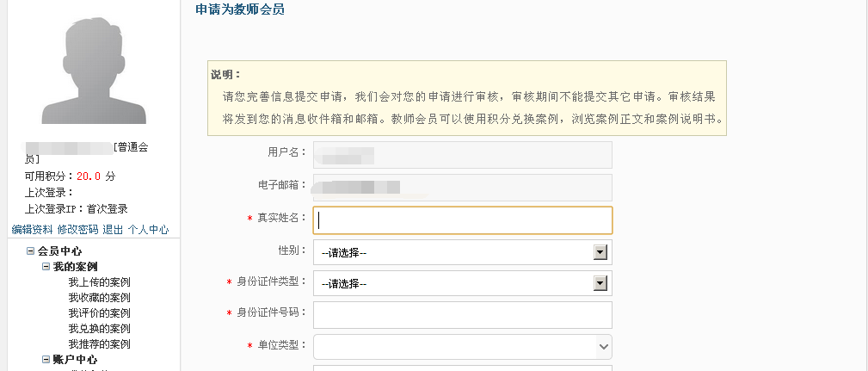Screen dimensions: 868x371
Task: Click the 身份证件号码 text field
Action: pos(462,315)
